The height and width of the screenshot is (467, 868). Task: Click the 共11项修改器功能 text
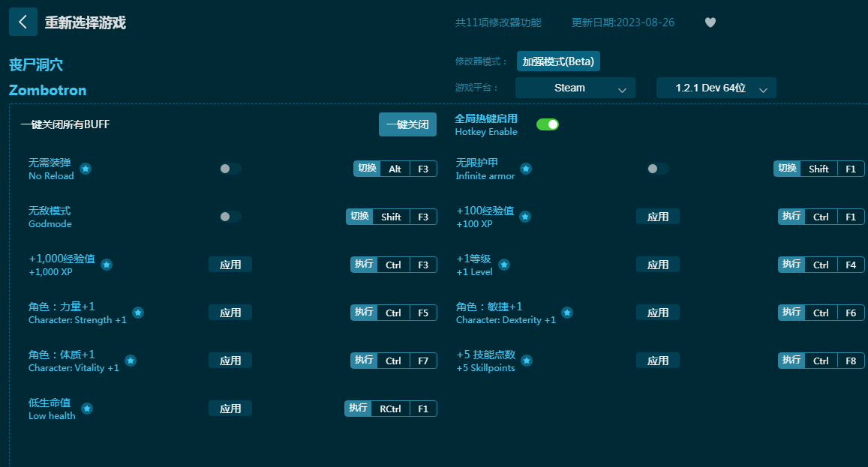498,22
